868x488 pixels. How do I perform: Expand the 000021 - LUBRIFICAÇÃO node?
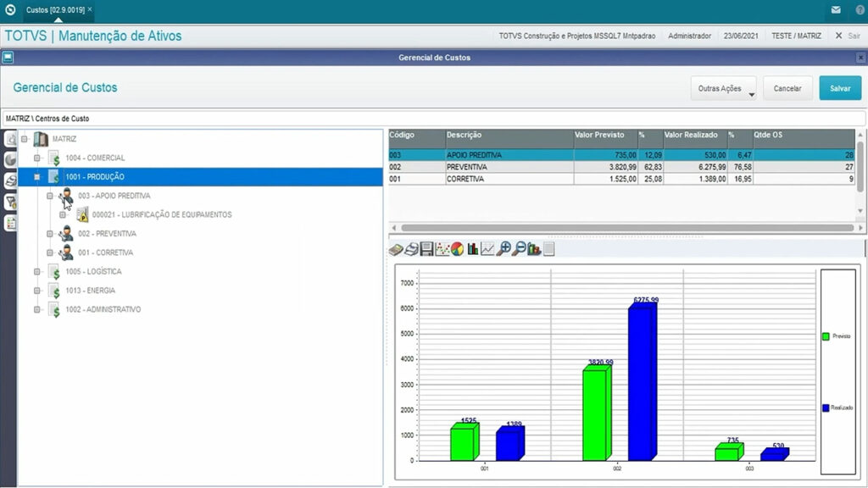point(63,214)
